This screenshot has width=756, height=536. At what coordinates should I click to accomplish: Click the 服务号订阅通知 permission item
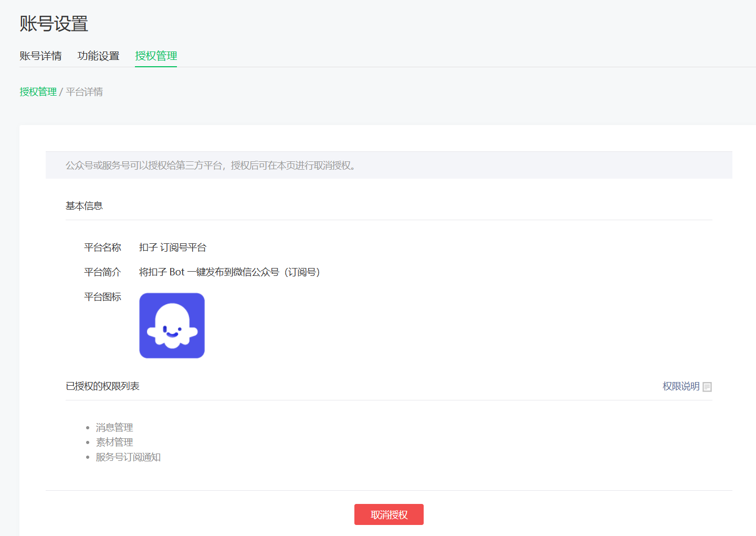tap(128, 457)
